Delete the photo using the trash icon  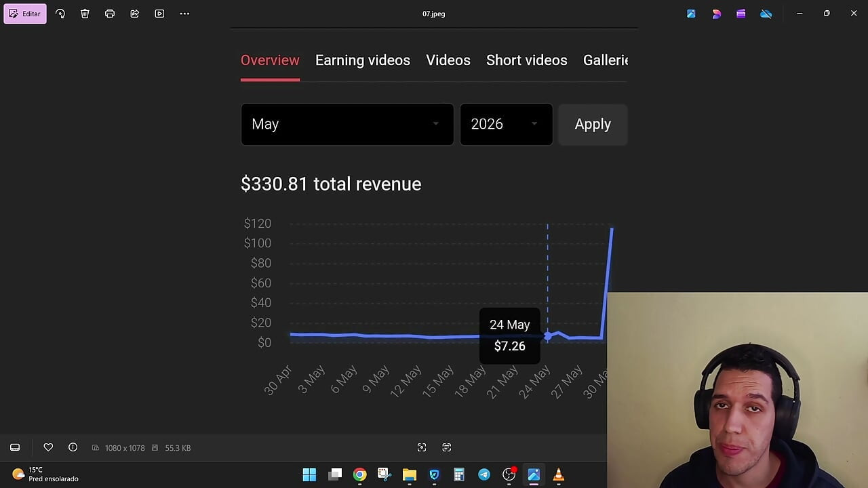pyautogui.click(x=85, y=14)
